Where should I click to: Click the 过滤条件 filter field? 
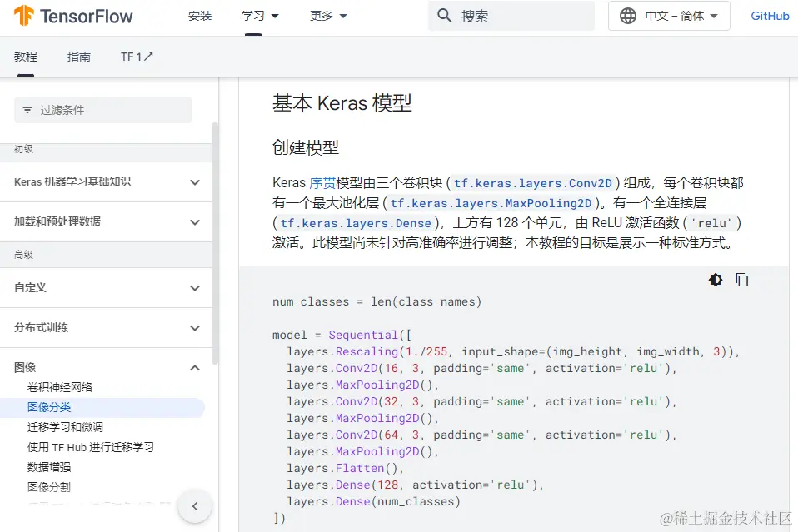pyautogui.click(x=102, y=110)
